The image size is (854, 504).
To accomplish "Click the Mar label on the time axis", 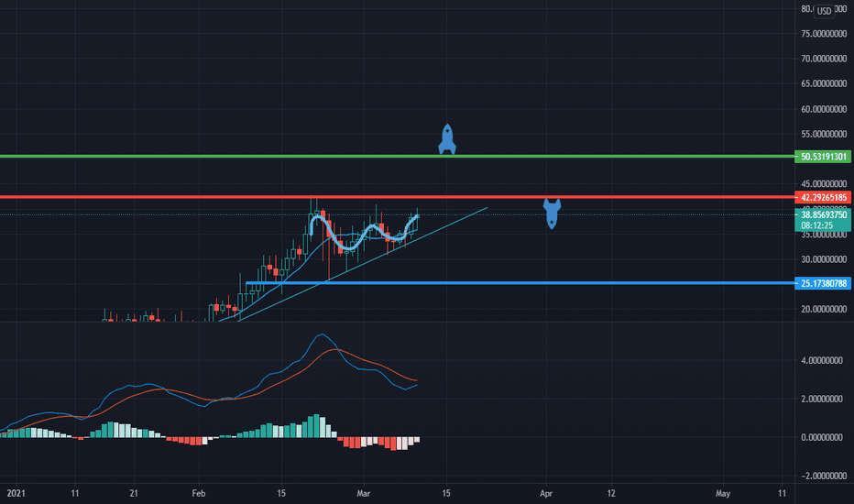I will tap(363, 493).
